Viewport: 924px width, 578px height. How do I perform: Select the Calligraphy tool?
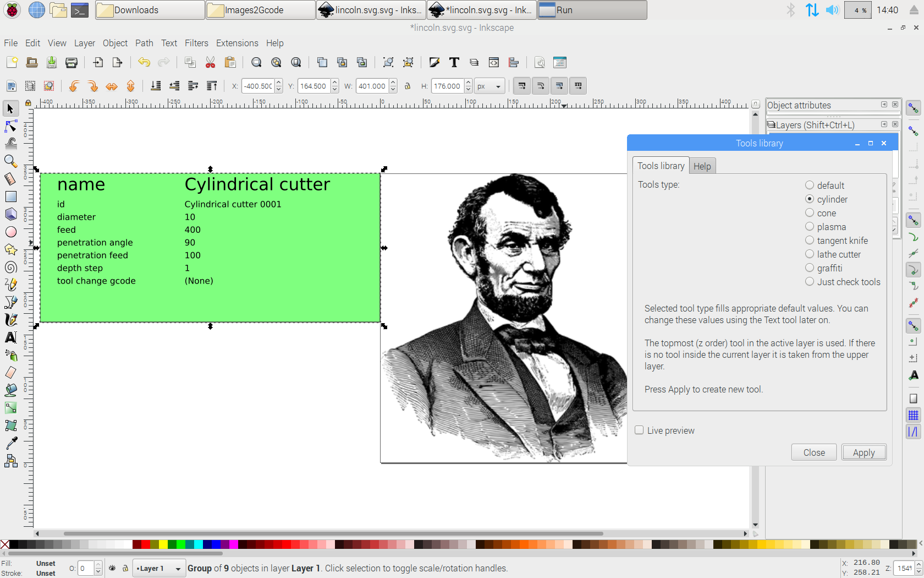[x=10, y=320]
